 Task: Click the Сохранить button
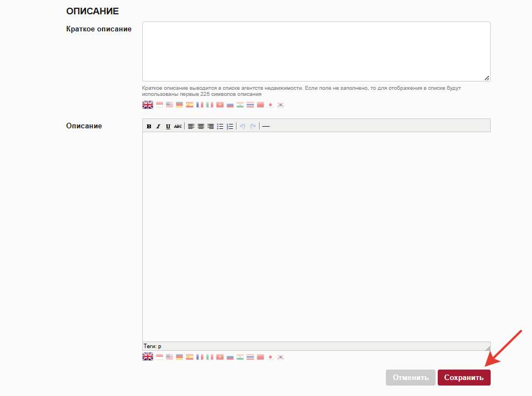click(x=464, y=377)
